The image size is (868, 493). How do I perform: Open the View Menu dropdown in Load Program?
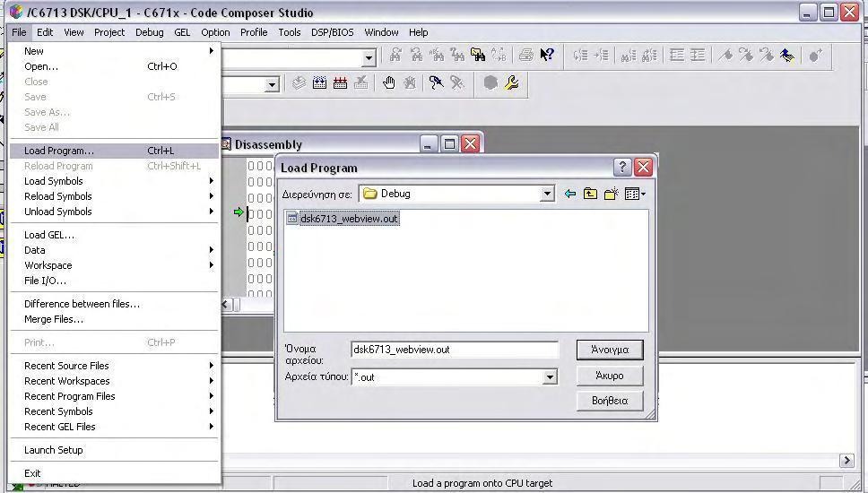coord(635,194)
